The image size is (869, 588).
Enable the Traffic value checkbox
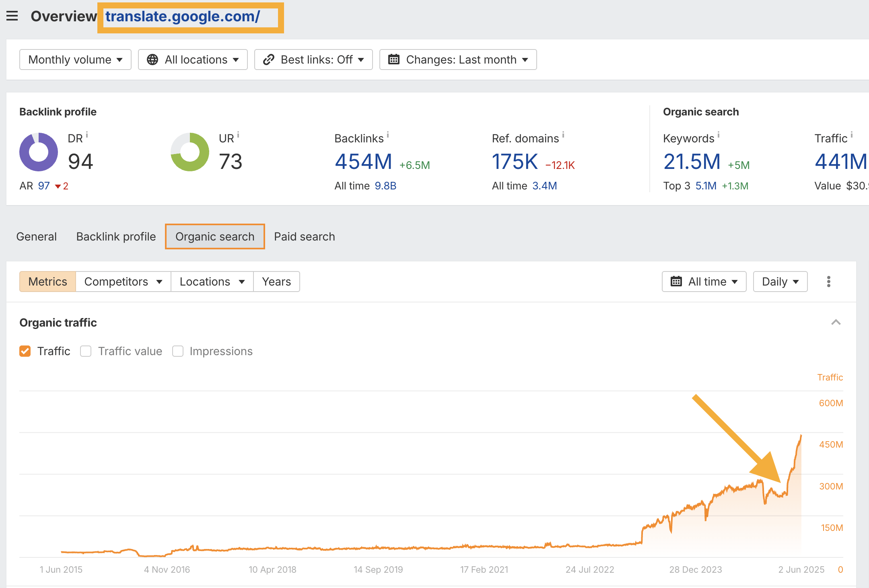click(x=86, y=351)
